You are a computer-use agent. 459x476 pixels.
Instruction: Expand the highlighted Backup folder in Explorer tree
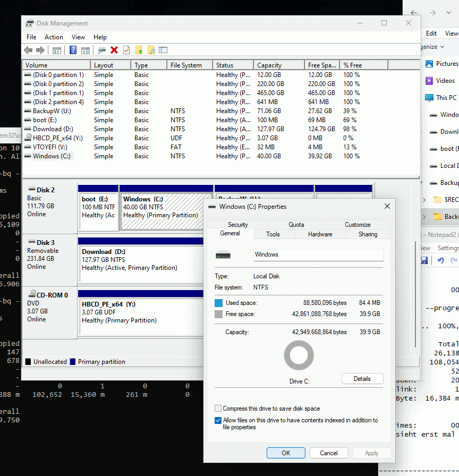(424, 217)
